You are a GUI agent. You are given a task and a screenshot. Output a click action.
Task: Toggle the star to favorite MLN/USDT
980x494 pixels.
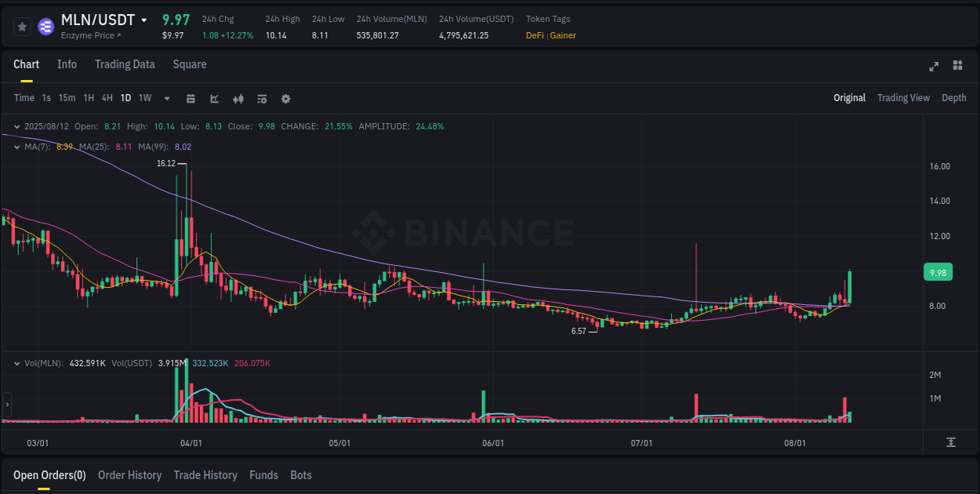(x=22, y=26)
